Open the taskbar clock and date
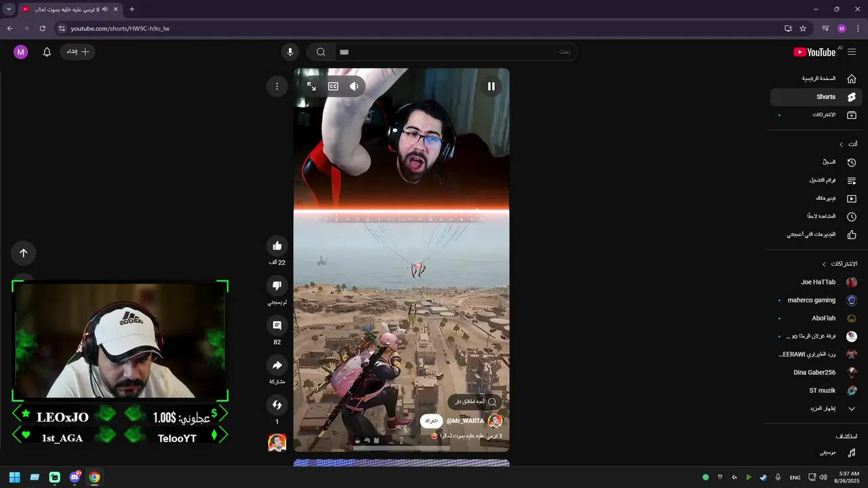The image size is (868, 488). click(x=848, y=477)
